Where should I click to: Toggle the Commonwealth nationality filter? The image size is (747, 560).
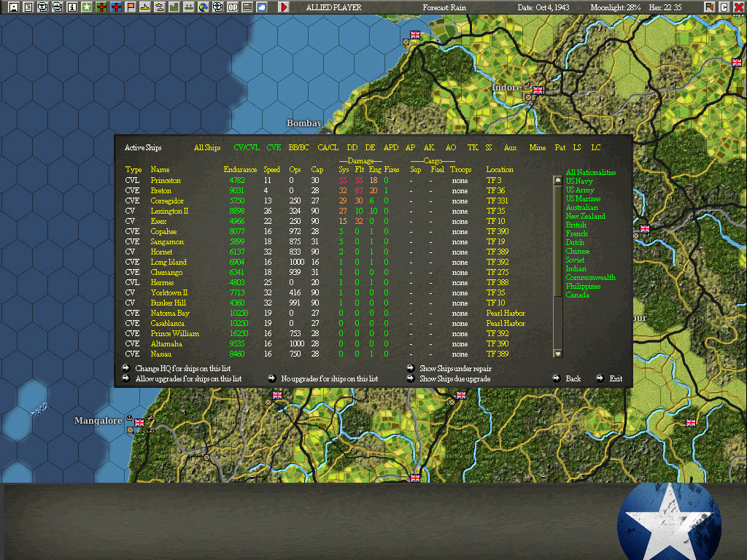pos(590,278)
